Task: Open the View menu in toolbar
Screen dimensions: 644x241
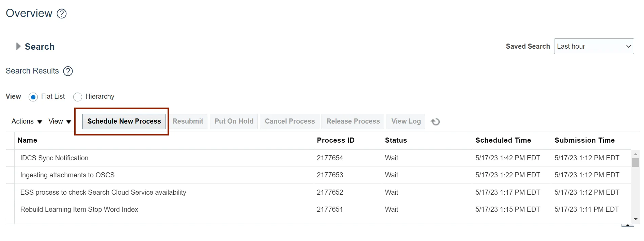Action: (x=60, y=122)
